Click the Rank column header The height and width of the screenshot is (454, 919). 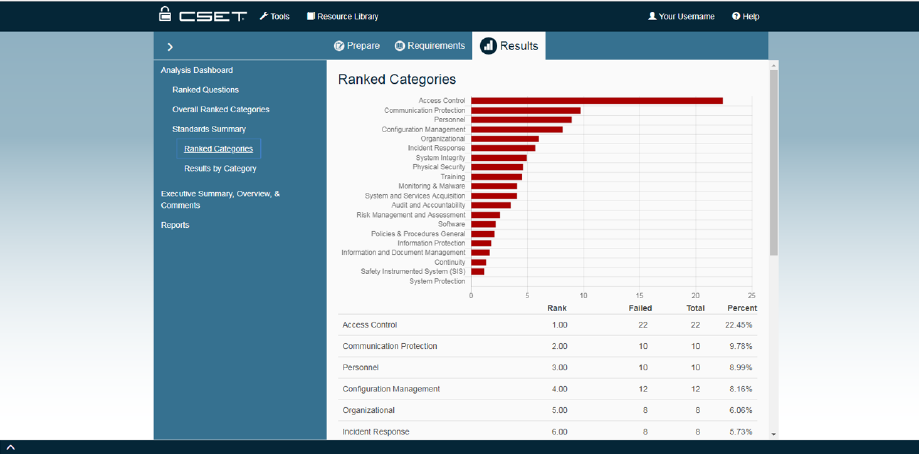click(557, 308)
